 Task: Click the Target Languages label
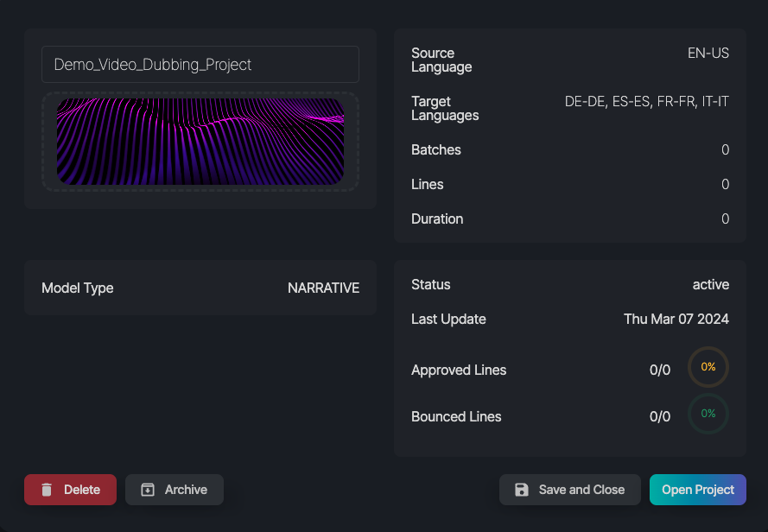[x=445, y=108]
